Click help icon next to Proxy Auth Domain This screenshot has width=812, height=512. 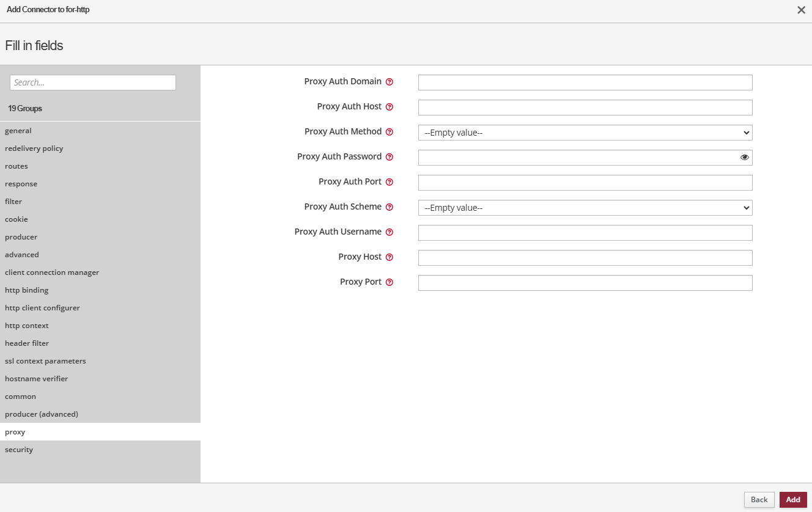(x=389, y=82)
